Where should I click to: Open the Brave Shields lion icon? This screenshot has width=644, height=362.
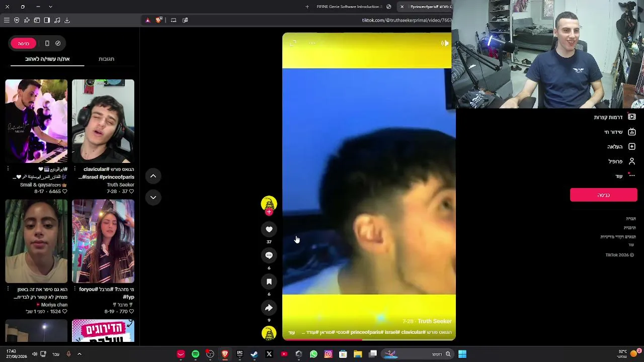point(159,20)
